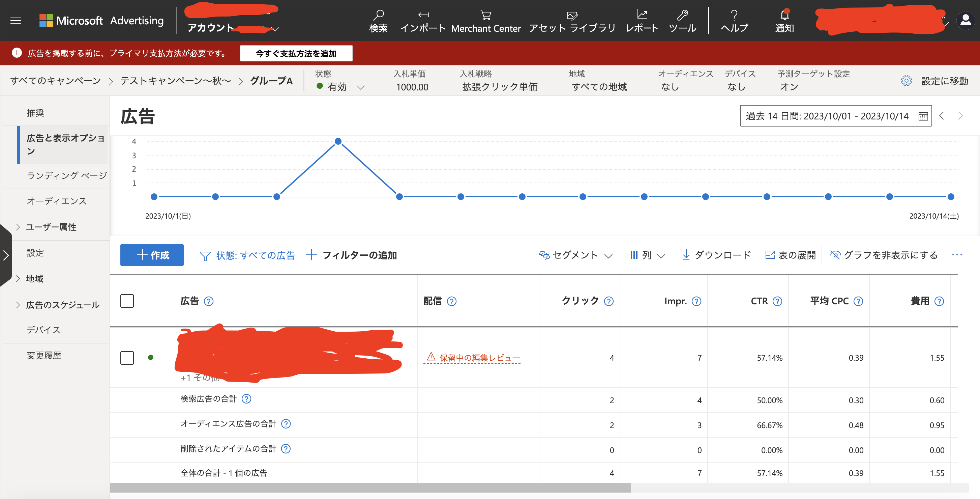Click 今すぐ支払方法を追加 button
This screenshot has width=980, height=499.
click(x=296, y=53)
